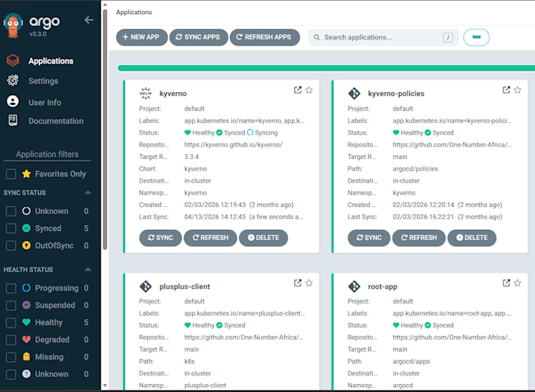Click the git icon on kyverno-policies card
This screenshot has width=535, height=392.
354,93
